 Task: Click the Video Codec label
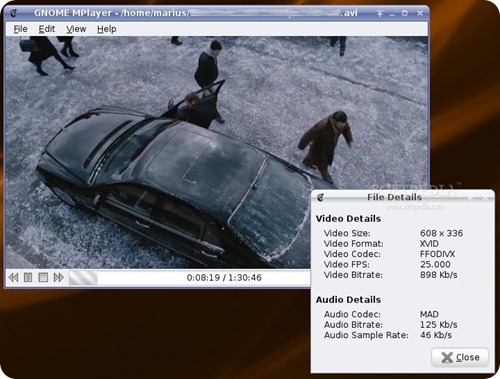pyautogui.click(x=352, y=254)
